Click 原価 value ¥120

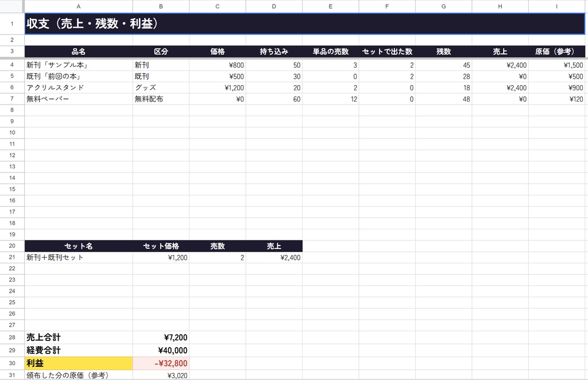[556, 99]
